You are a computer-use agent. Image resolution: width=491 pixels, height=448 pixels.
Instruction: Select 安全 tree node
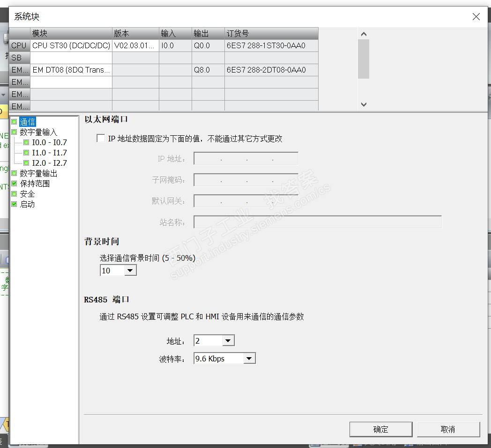coord(27,194)
